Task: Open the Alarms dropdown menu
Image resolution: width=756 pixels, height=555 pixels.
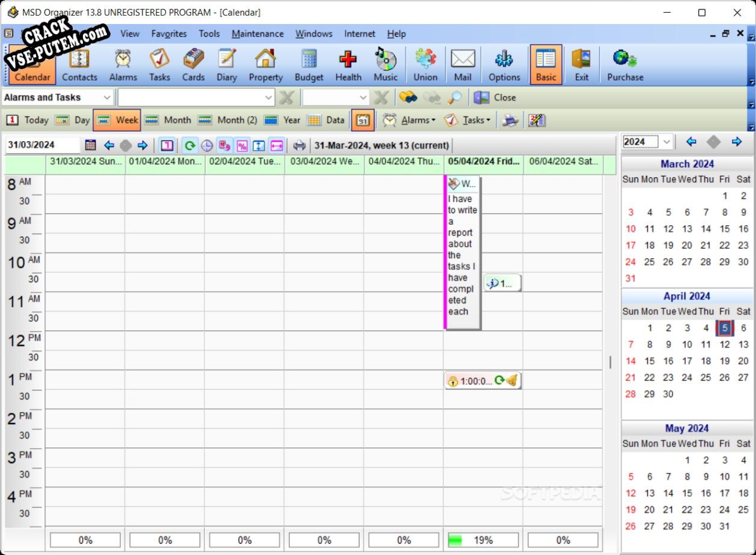Action: pos(410,120)
